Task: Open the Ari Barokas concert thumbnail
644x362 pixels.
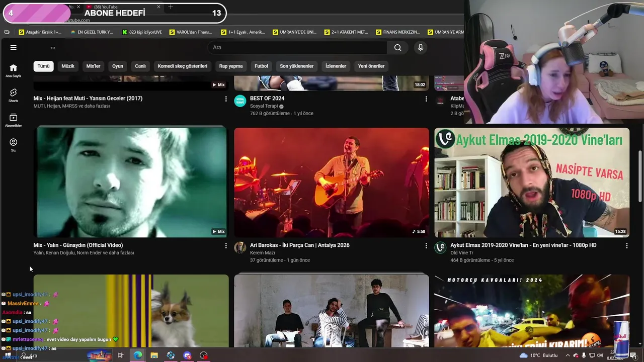Action: click(x=332, y=182)
